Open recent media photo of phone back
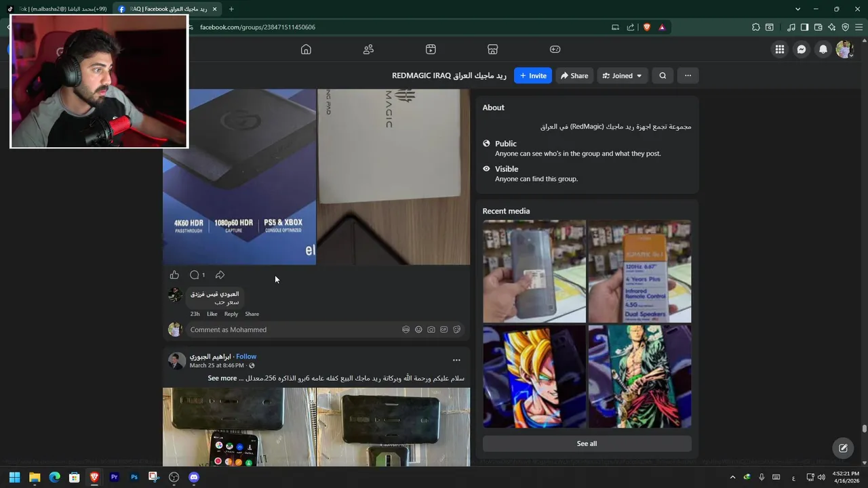 tap(534, 271)
